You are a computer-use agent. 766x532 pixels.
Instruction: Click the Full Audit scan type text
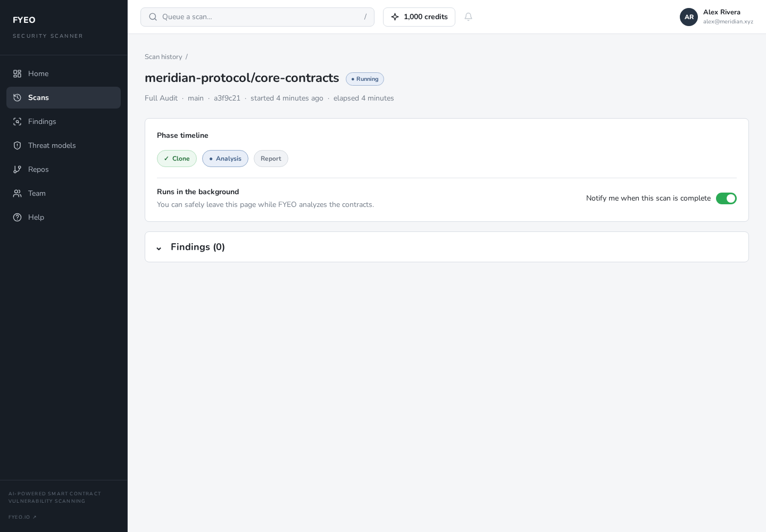tap(161, 98)
